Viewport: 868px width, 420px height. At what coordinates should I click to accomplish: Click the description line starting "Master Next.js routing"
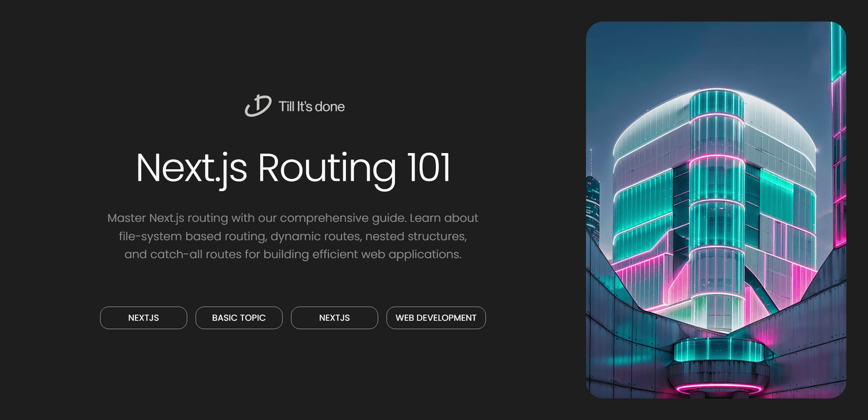(292, 218)
